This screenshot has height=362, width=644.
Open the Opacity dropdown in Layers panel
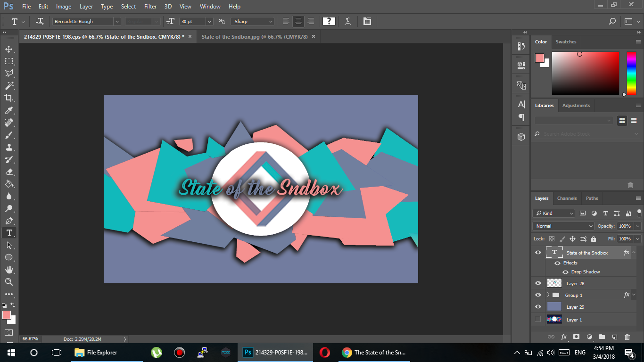(638, 226)
